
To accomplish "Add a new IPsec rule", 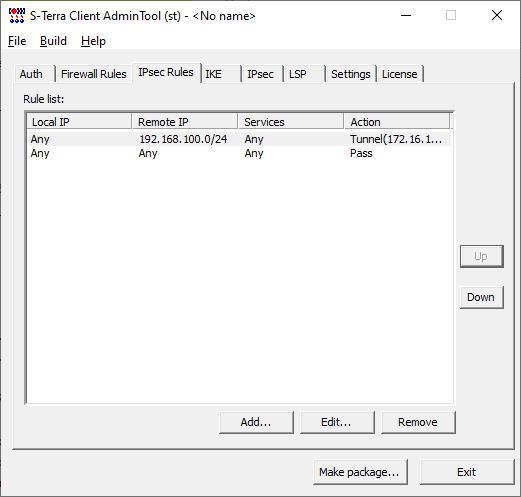I will tap(256, 422).
